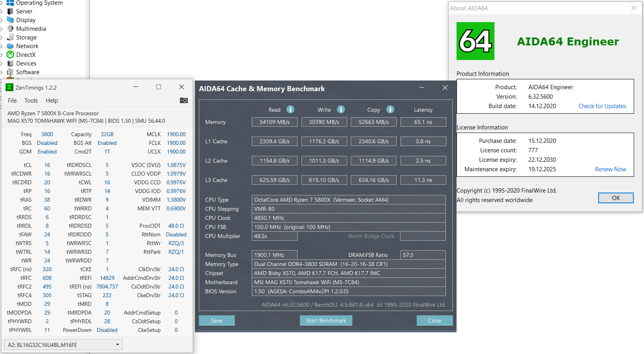Screen dimensions: 644x354
Task: Click the ZenTimings app icon in title bar
Action: 9,87
